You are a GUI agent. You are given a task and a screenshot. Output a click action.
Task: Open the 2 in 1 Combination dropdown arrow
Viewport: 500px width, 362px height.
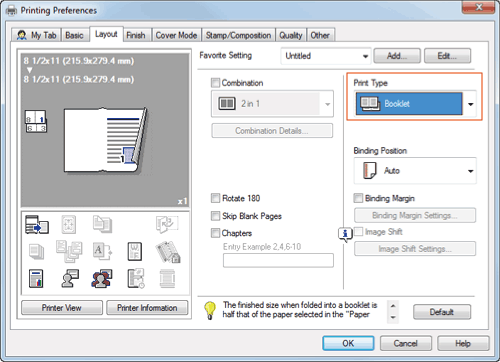point(327,104)
